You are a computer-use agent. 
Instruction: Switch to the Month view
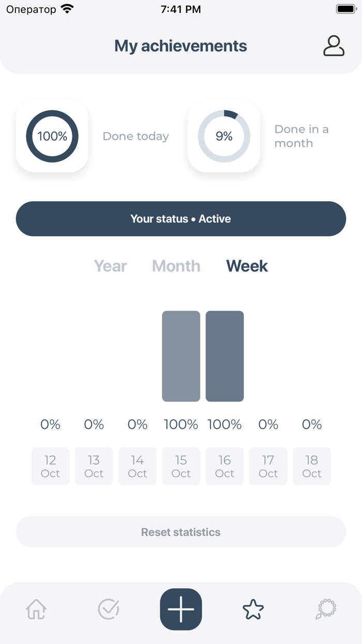(176, 266)
